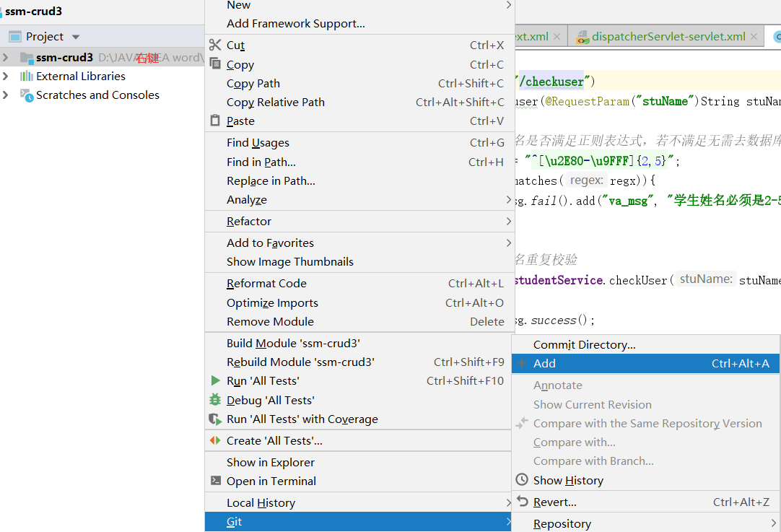Click the /checkuser mapping text
This screenshot has width=781, height=532.
point(551,81)
